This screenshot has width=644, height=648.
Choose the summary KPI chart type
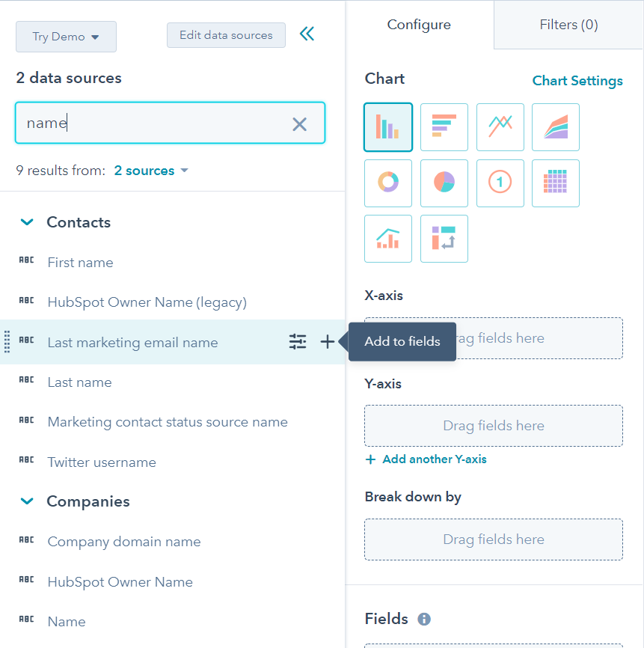click(x=500, y=183)
